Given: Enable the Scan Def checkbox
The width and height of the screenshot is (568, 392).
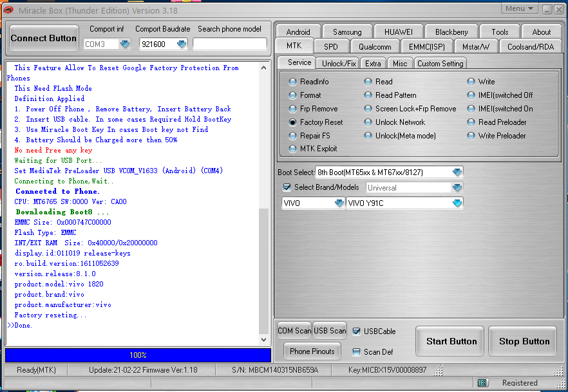Looking at the screenshot, I should click(357, 352).
